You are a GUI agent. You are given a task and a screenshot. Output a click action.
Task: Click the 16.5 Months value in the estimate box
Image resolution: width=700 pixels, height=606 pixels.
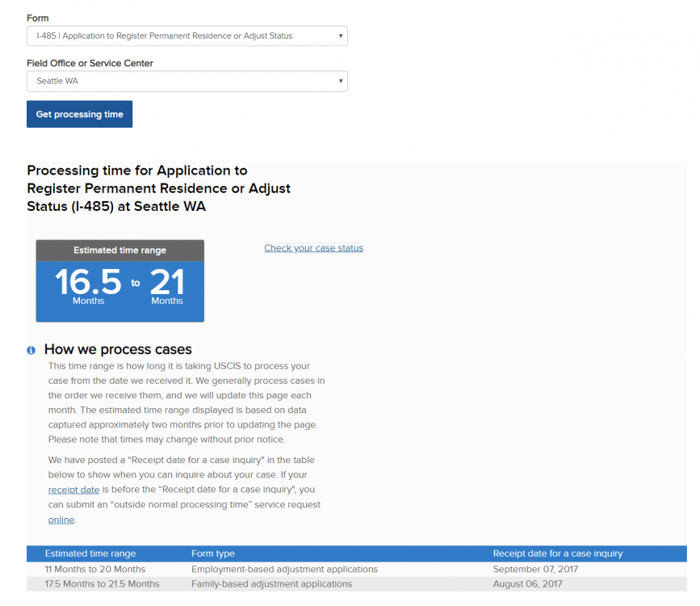click(88, 286)
